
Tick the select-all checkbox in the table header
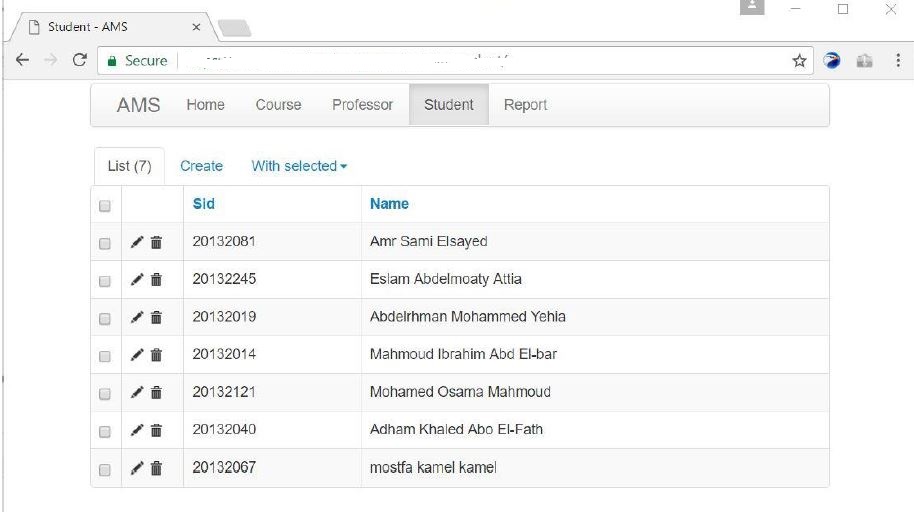105,206
